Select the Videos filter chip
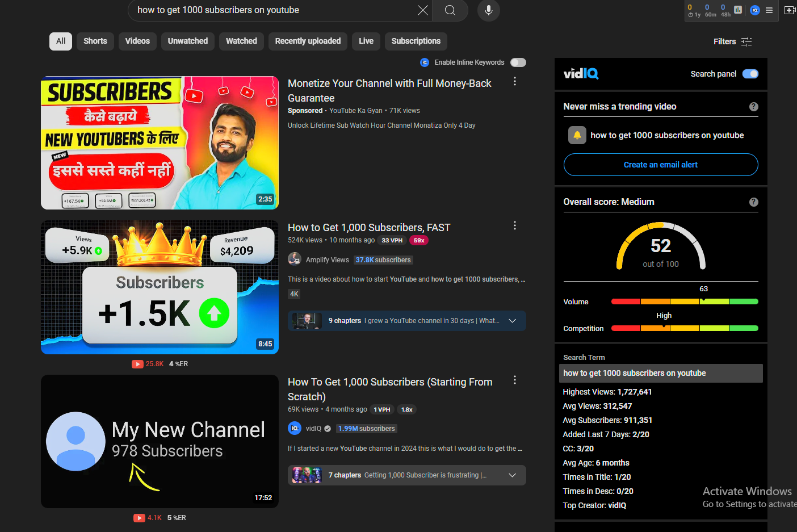This screenshot has width=797, height=532. point(137,41)
